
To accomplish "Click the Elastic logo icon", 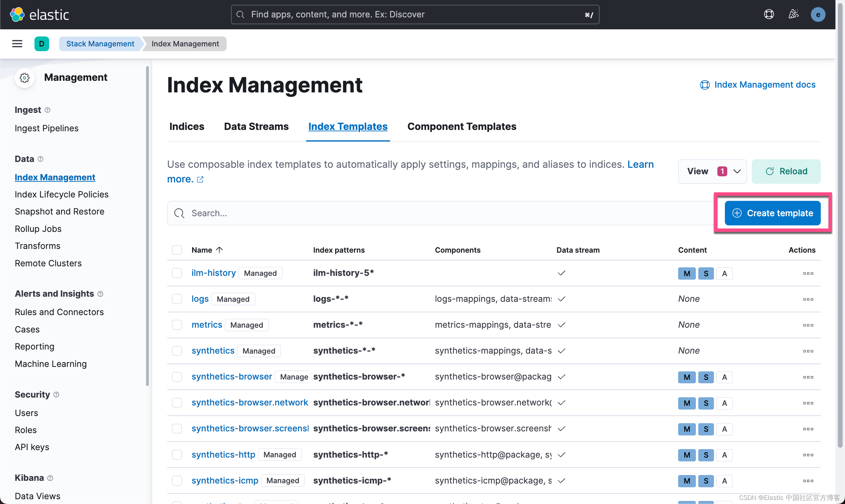I will click(17, 14).
